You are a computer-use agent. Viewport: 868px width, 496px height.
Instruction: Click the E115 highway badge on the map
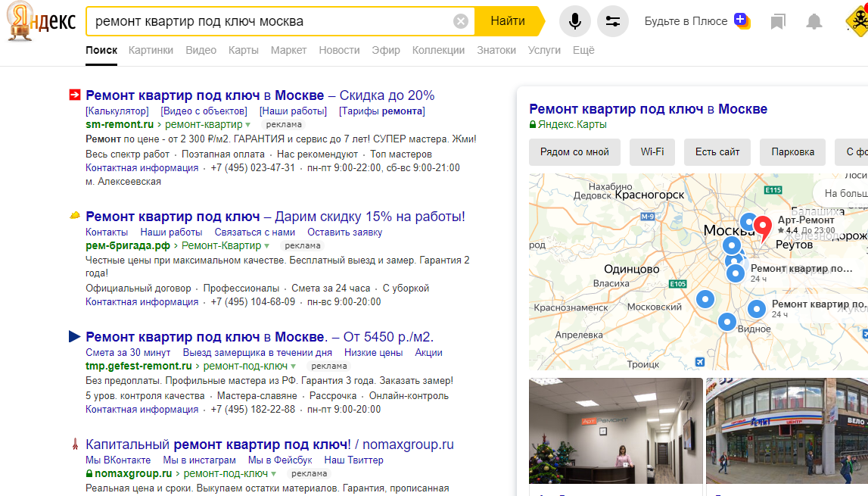[x=773, y=190]
